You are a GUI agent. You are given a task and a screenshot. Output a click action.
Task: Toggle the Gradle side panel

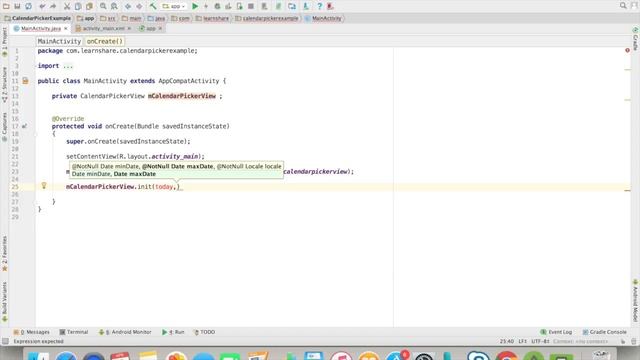(x=635, y=39)
